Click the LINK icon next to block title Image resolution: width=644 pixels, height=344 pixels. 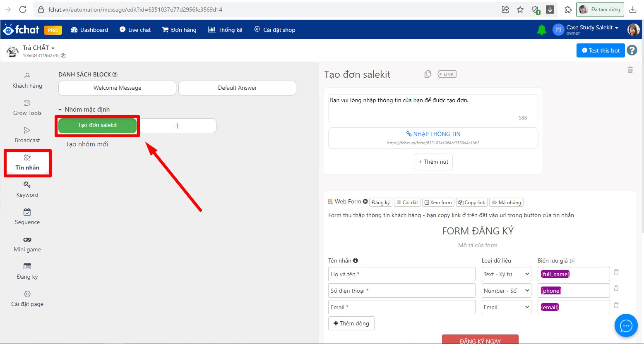coord(447,74)
